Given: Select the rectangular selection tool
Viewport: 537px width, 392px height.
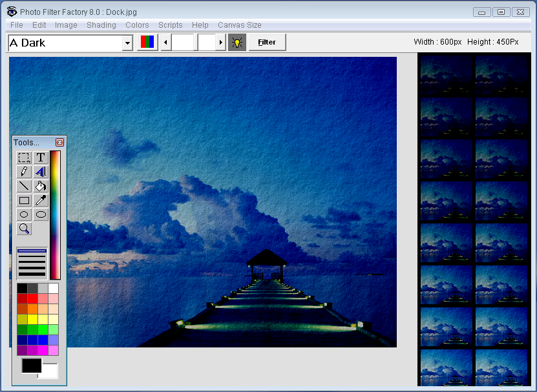Looking at the screenshot, I should tap(24, 158).
